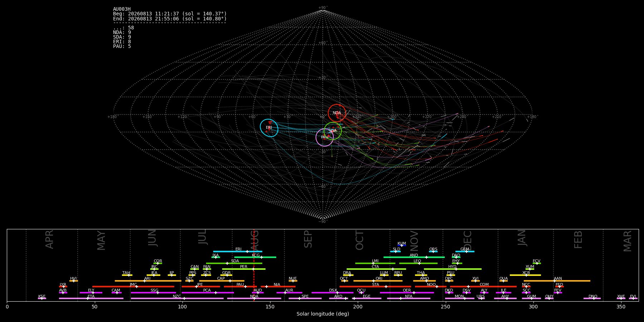This screenshot has width=644, height=322.
Task: Click the KUM shower label in November
Action: click(x=401, y=244)
